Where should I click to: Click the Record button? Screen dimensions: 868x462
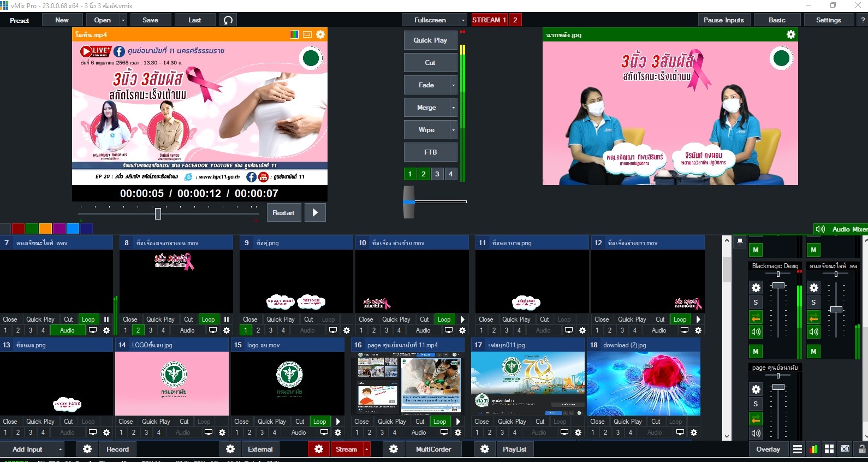point(117,449)
